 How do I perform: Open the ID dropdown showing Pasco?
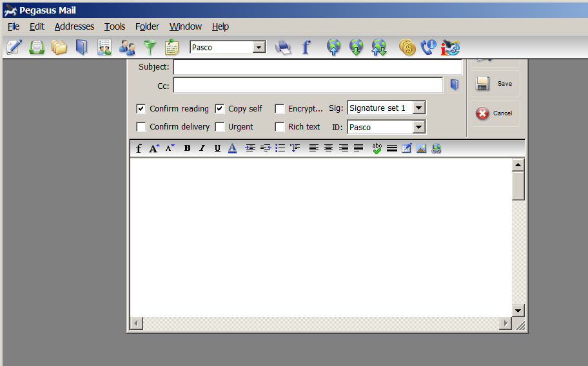point(419,127)
